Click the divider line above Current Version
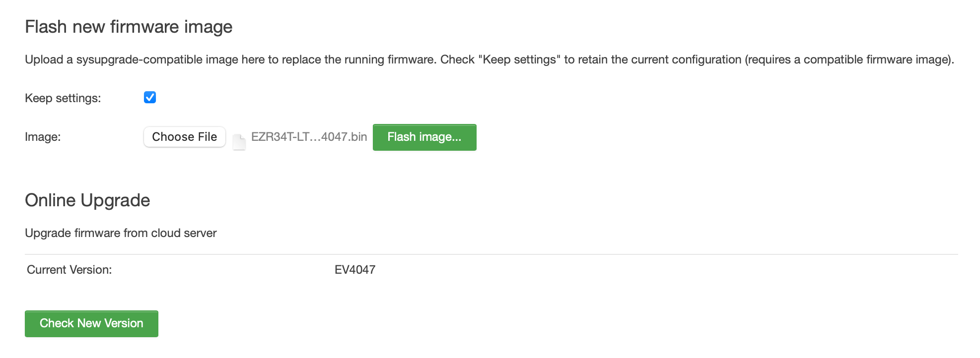The height and width of the screenshot is (358, 980). click(x=490, y=254)
